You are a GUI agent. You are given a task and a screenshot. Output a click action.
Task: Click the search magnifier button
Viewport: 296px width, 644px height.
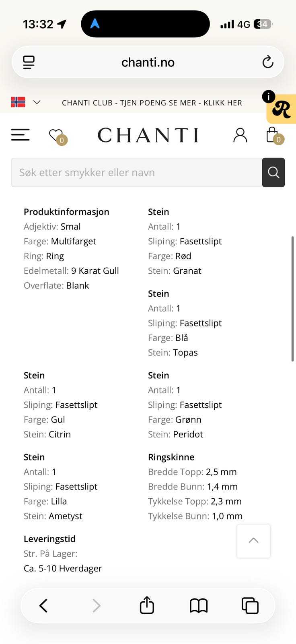point(273,172)
